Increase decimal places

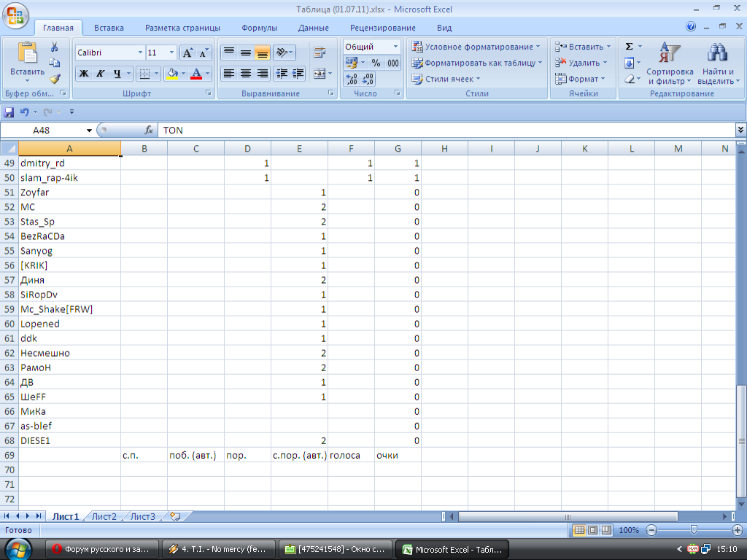pyautogui.click(x=352, y=79)
